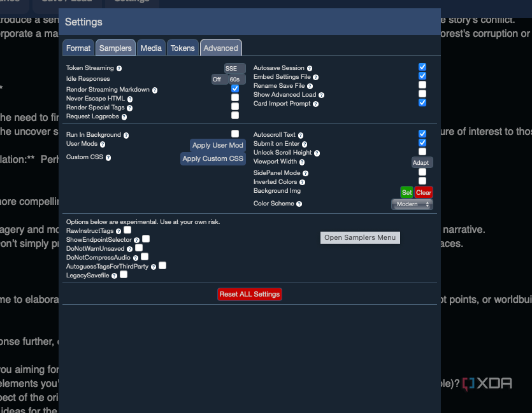Click help icon beside Idle Responses
The image size is (532, 413).
click(x=97, y=80)
